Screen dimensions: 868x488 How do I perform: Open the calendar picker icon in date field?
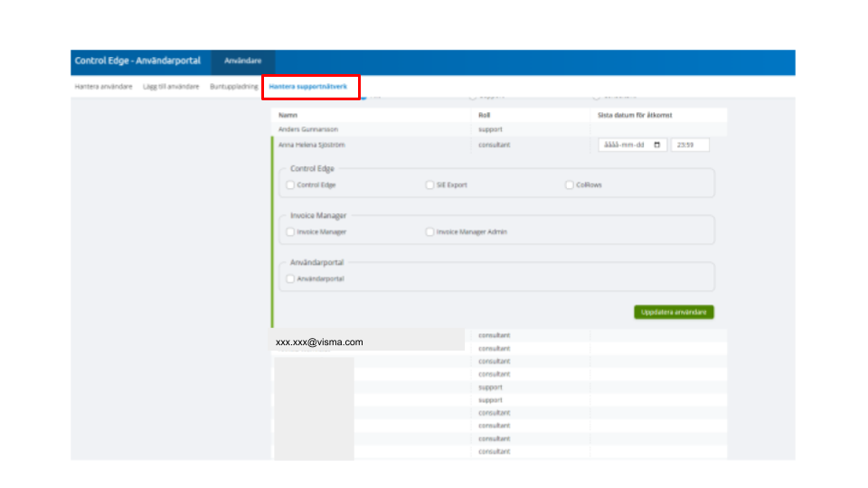coord(657,145)
